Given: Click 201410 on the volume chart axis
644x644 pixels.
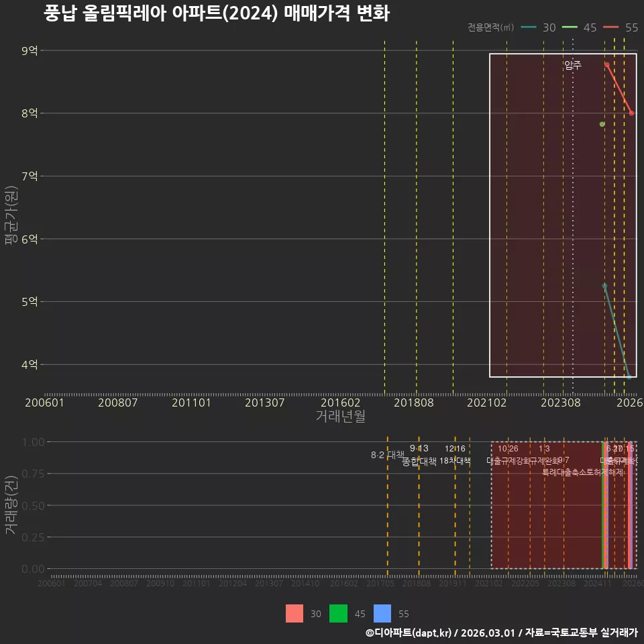Looking at the screenshot, I should click(x=305, y=583).
